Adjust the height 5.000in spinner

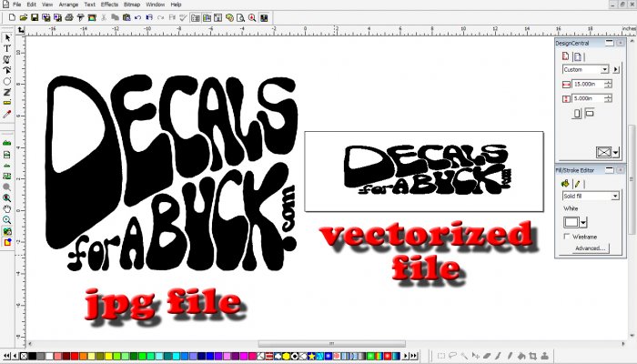608,98
